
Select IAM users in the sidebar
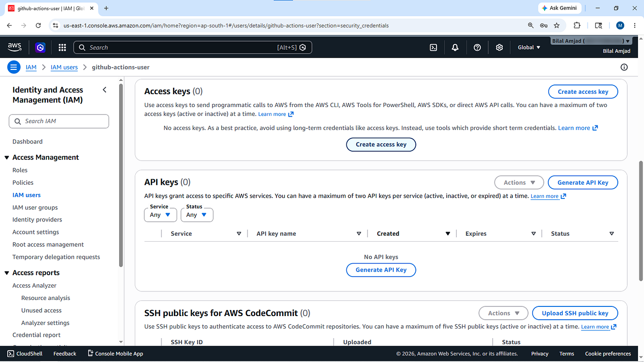[27, 195]
